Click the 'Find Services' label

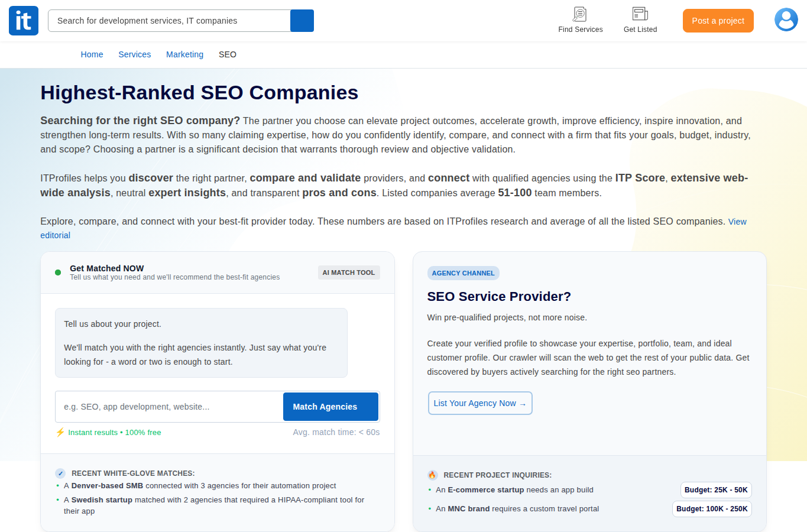click(581, 30)
